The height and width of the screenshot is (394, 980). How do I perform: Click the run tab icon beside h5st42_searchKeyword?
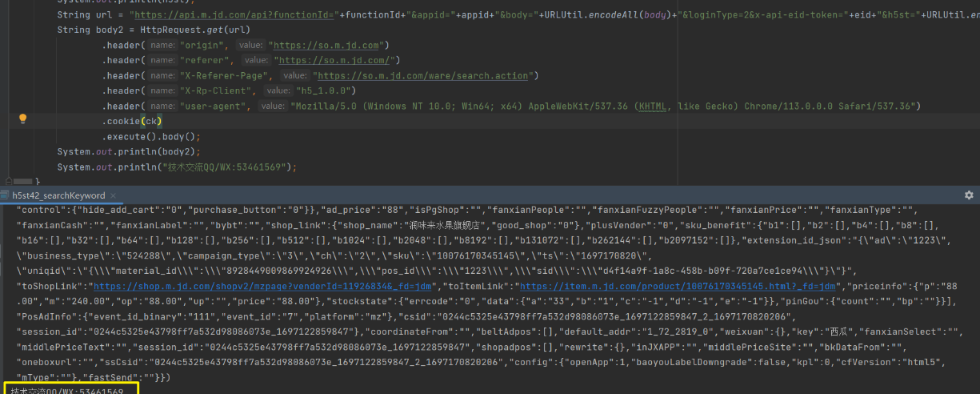[x=6, y=195]
